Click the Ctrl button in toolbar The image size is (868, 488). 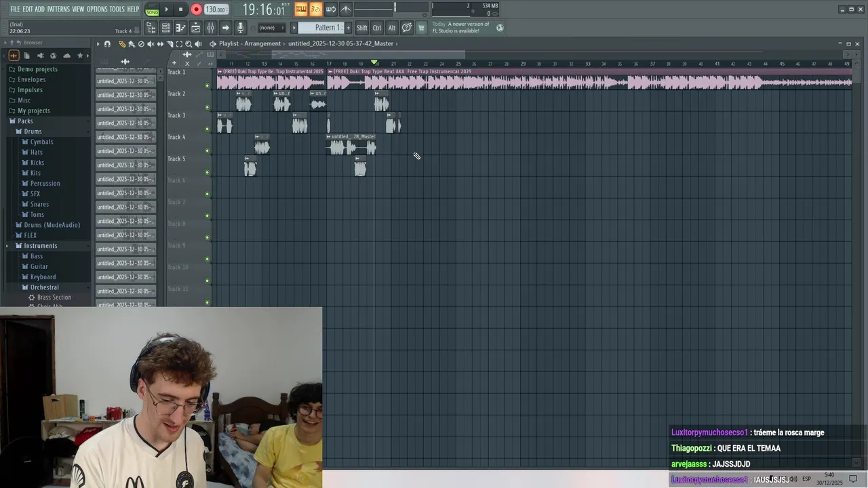[377, 28]
